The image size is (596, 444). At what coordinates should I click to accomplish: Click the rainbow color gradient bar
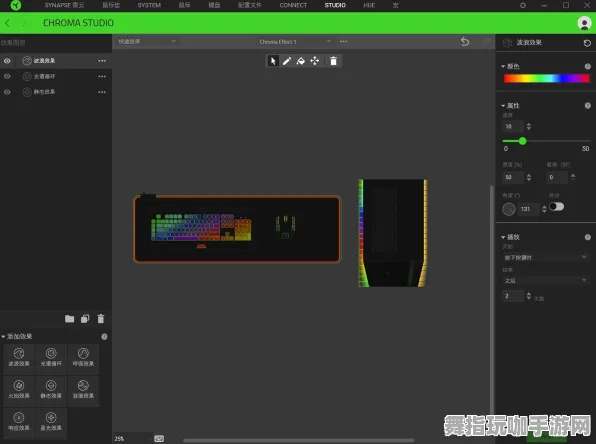coord(546,78)
